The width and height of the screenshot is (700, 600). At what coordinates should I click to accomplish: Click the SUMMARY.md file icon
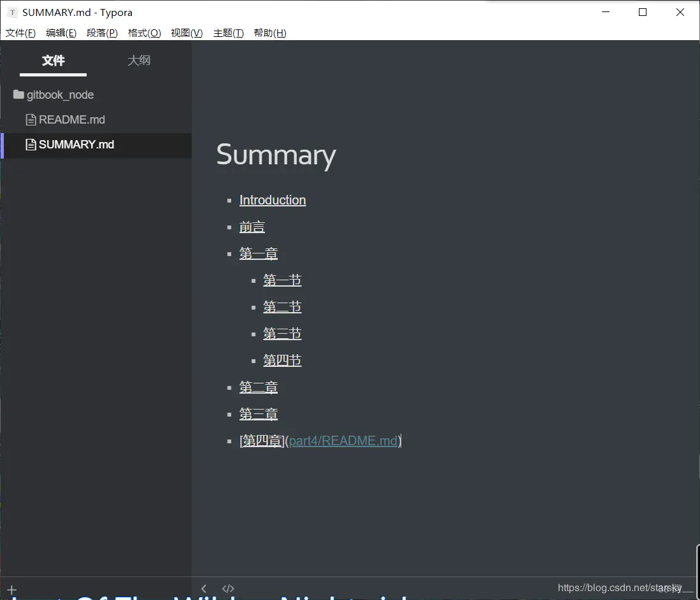point(31,145)
